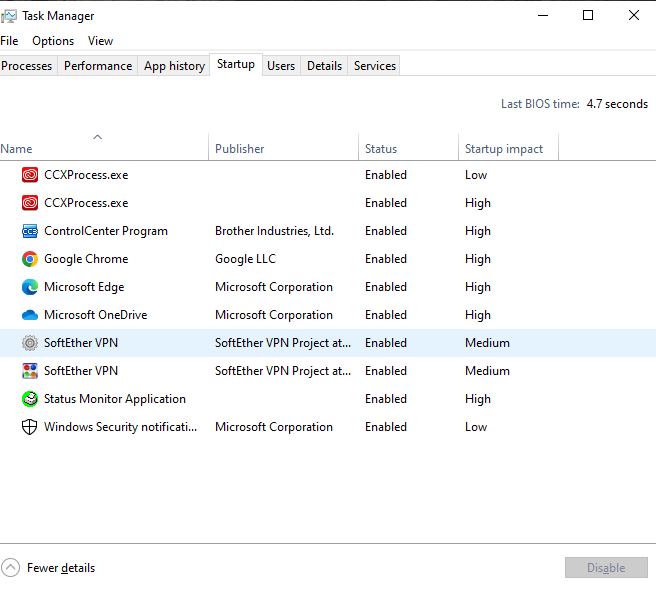This screenshot has width=656, height=592.
Task: Click the Disable button
Action: tap(606, 568)
